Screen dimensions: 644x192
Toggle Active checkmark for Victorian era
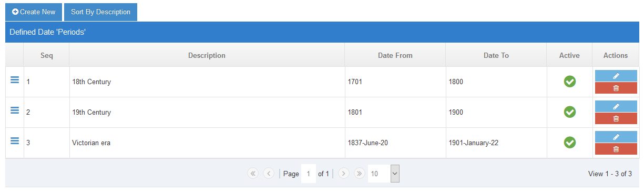[x=569, y=143]
